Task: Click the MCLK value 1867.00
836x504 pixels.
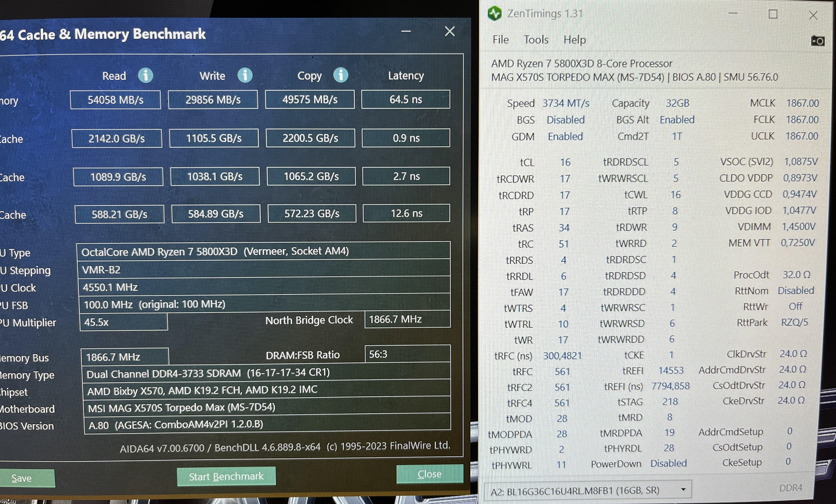Action: pos(802,103)
